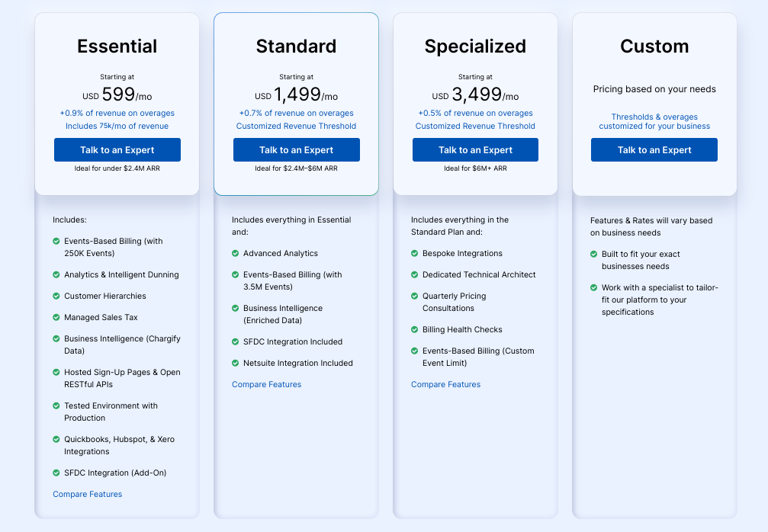Click the checkmark next to Customer Hierarchies
Image resolution: width=768 pixels, height=532 pixels.
[56, 296]
